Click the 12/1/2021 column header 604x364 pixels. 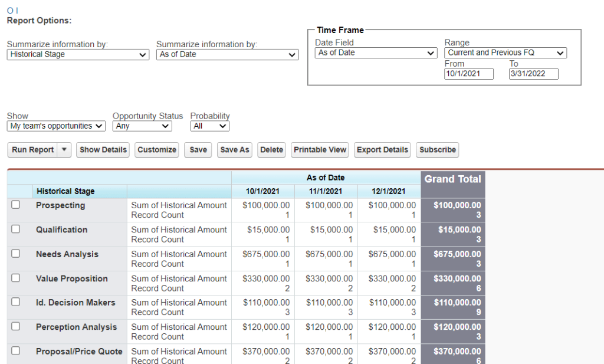388,191
